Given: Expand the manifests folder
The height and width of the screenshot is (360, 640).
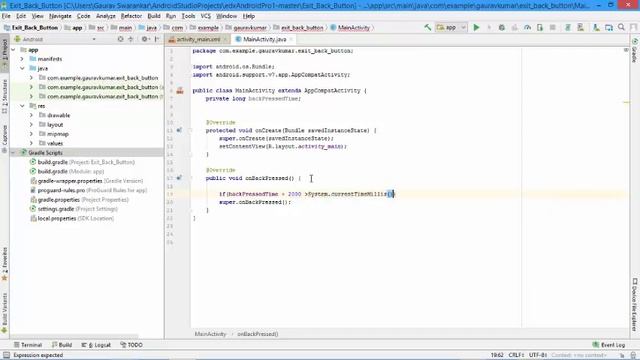Looking at the screenshot, I should click(22, 59).
